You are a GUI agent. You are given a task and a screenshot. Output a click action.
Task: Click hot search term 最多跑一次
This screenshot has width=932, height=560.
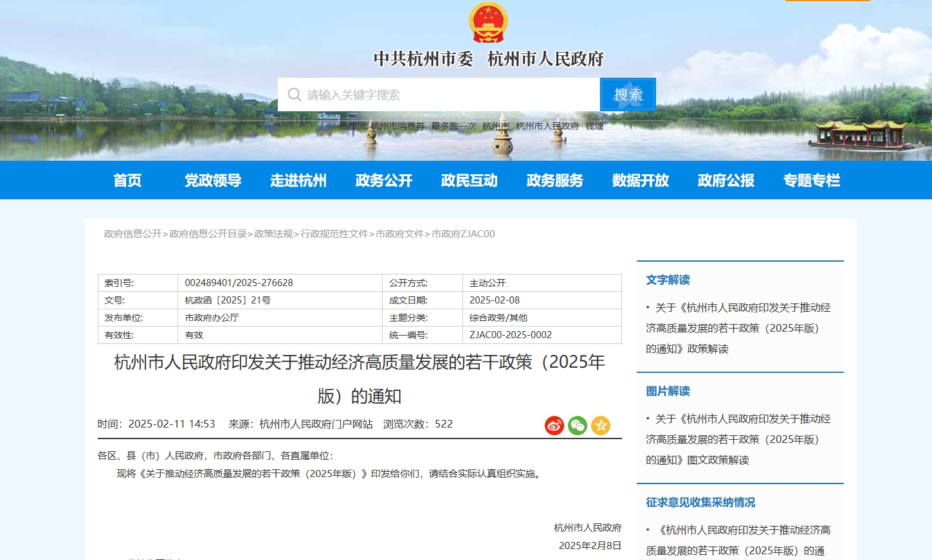pyautogui.click(x=453, y=127)
